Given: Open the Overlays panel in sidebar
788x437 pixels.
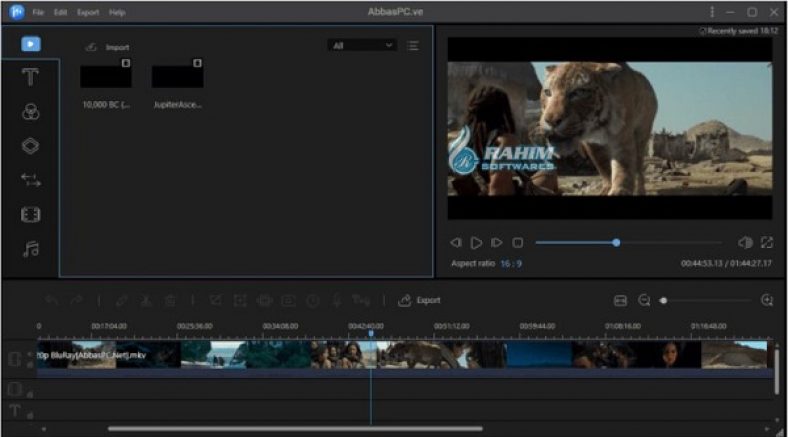Looking at the screenshot, I should click(31, 146).
